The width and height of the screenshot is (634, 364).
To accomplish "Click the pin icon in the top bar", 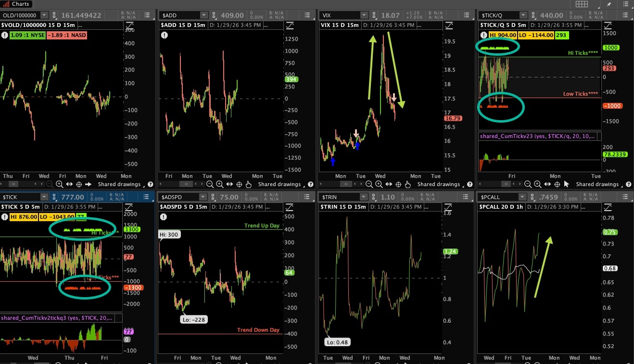I will [609, 4].
